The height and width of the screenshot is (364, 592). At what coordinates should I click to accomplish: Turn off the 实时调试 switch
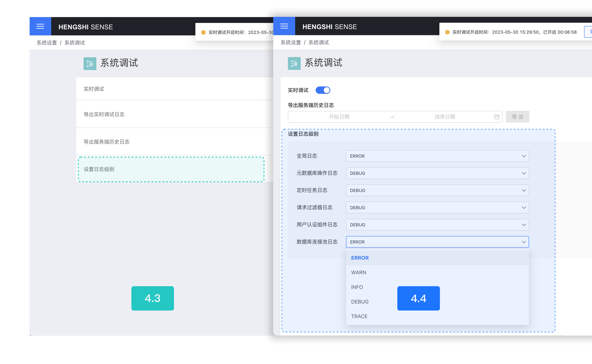pos(323,90)
